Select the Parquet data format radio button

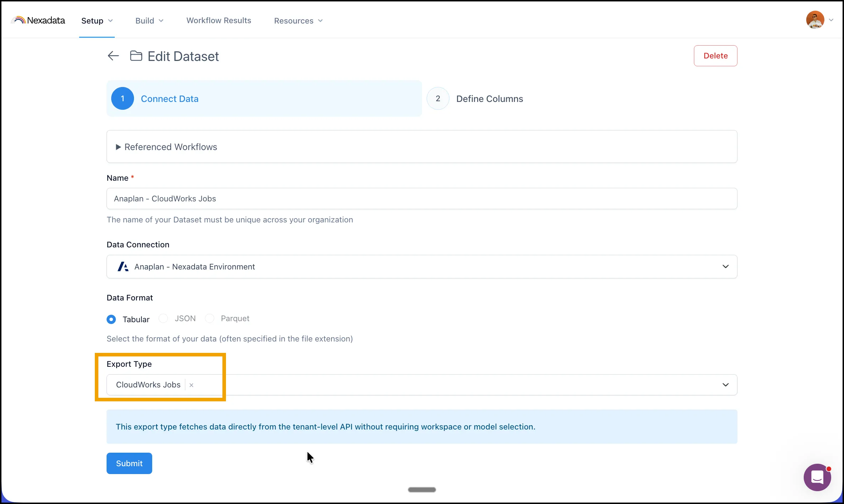click(210, 318)
